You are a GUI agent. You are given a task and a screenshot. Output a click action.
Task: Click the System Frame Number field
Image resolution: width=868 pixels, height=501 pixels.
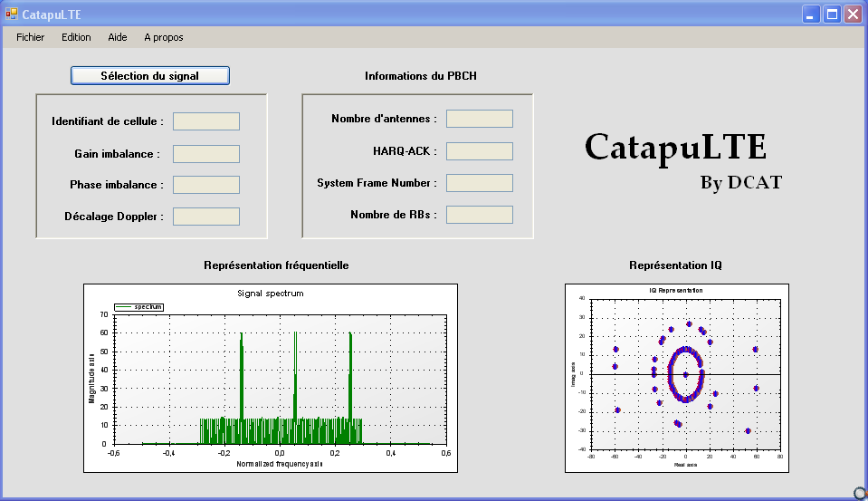point(480,183)
